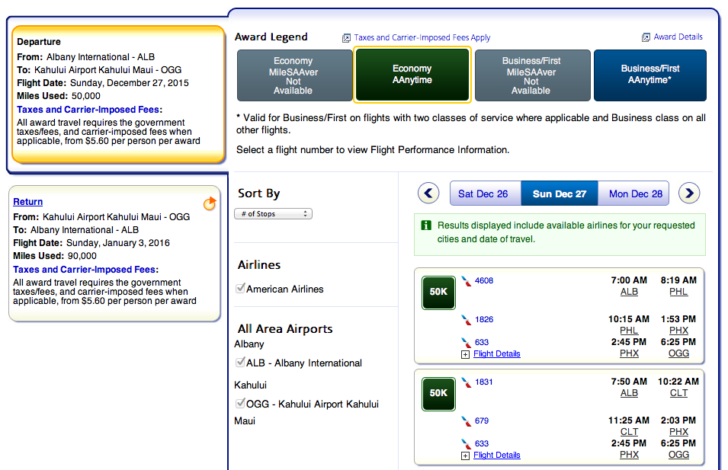Choose the Business/First AAnytime award
Viewport: 728px width, 470px height.
click(x=650, y=75)
